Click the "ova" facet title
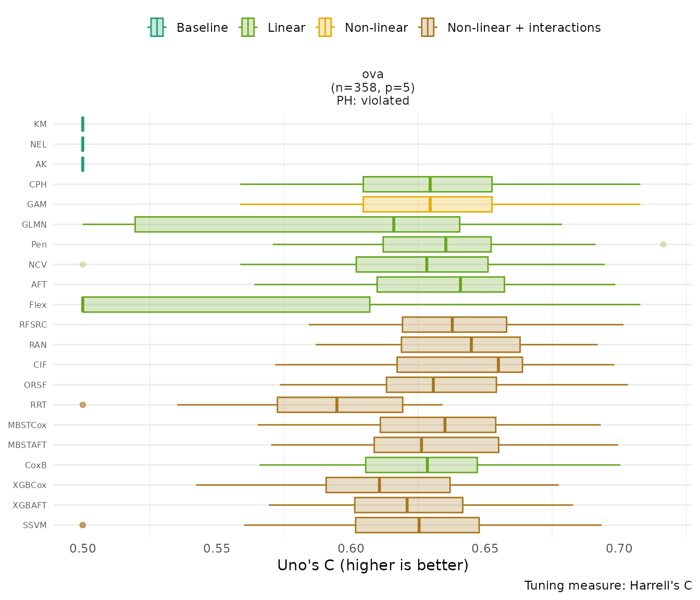The height and width of the screenshot is (600, 700). [x=373, y=74]
